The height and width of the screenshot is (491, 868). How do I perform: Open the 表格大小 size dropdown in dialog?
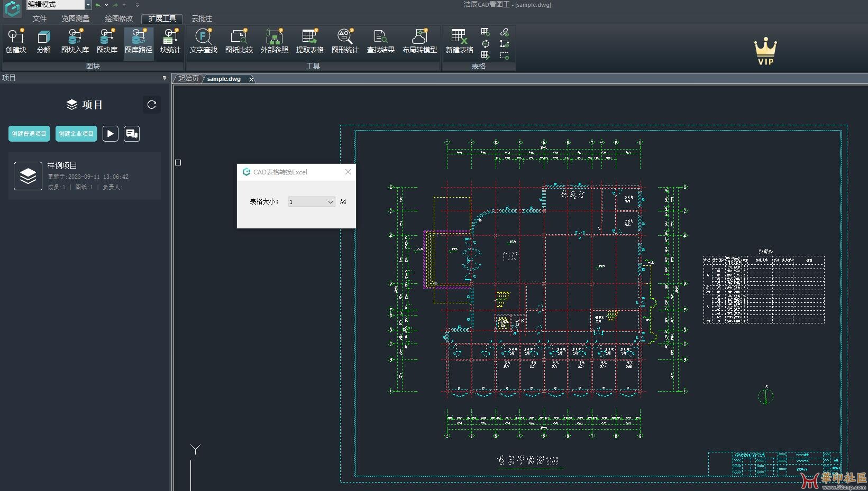329,202
